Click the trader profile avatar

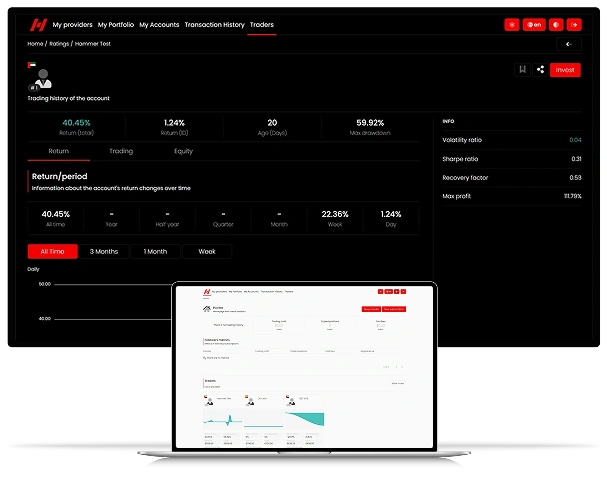[x=42, y=79]
